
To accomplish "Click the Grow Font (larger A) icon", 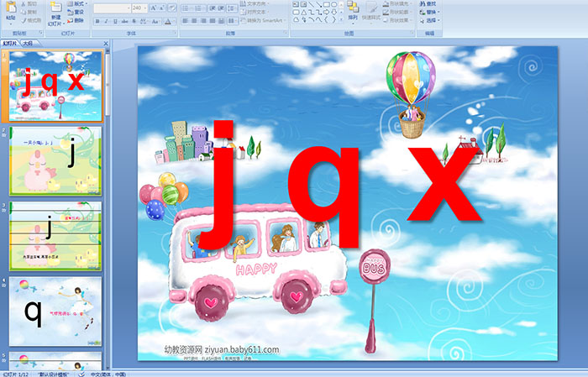I will click(x=154, y=8).
